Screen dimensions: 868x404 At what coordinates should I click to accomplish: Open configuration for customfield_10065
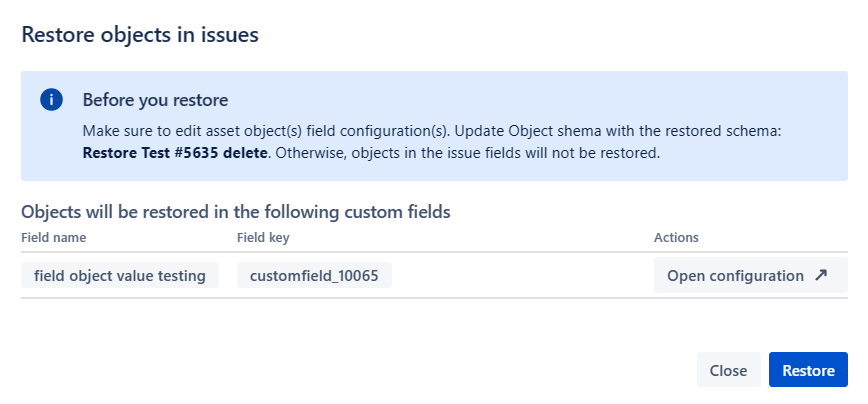[751, 275]
